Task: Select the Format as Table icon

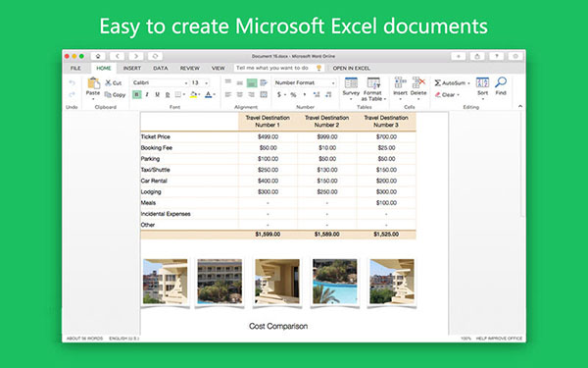Action: [x=373, y=82]
